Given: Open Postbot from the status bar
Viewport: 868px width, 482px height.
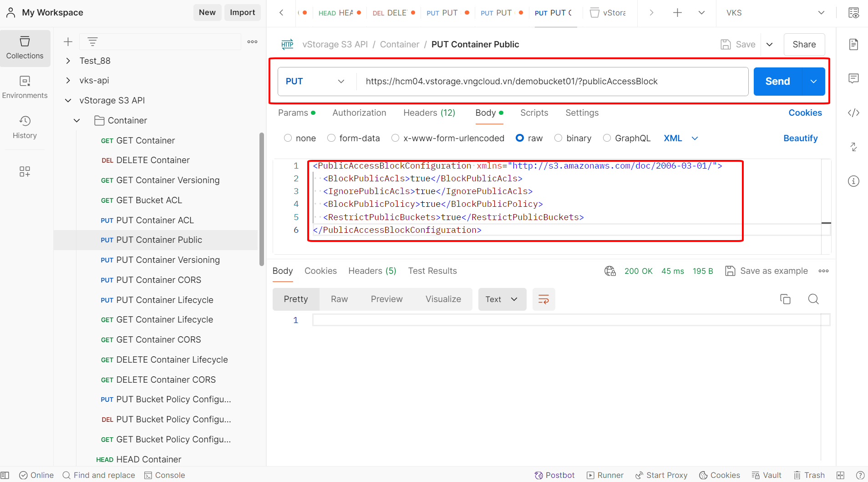Looking at the screenshot, I should [554, 475].
